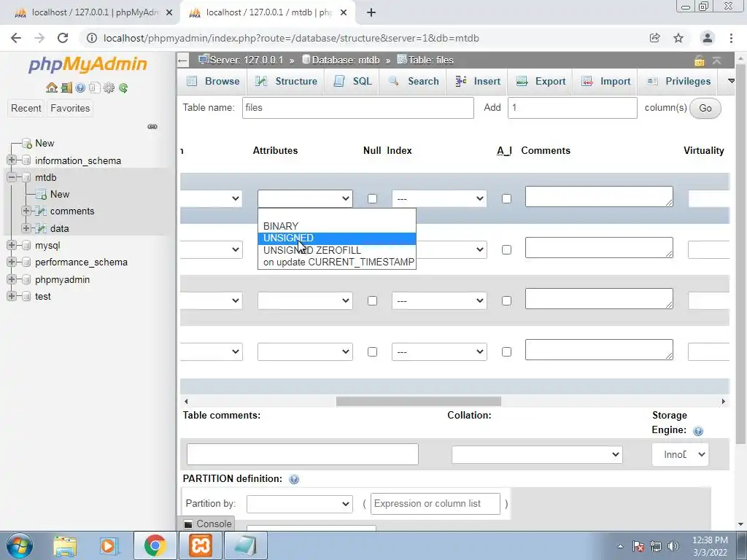
Task: Reload navigation panel with green arrow icon
Action: point(123,87)
